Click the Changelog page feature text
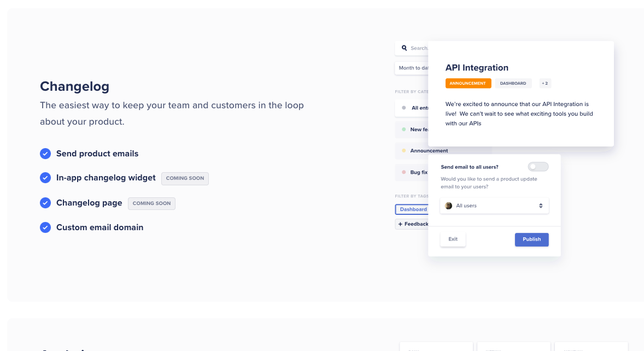644x351 pixels. pos(89,203)
